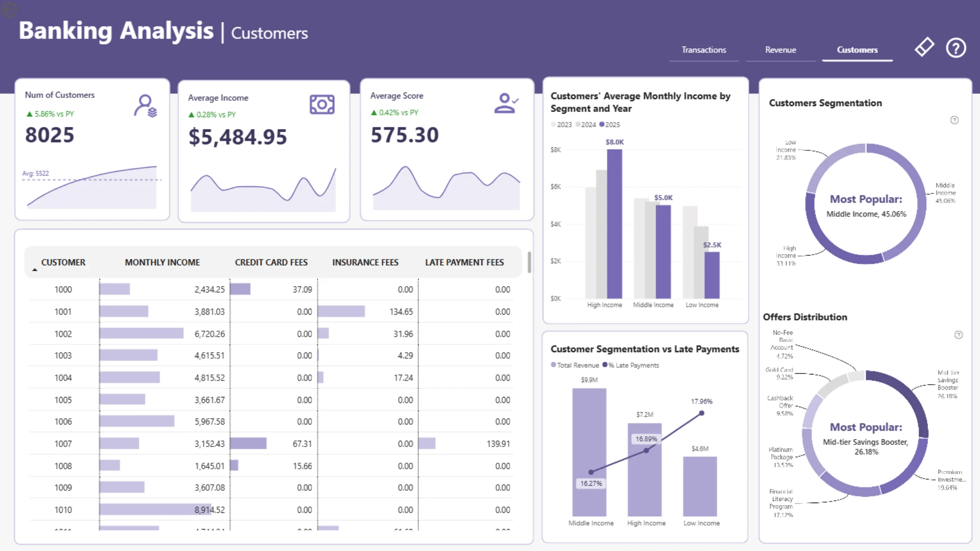This screenshot has width=980, height=551.
Task: Sort by the LATE PAYMENT FEES column header
Action: [464, 262]
